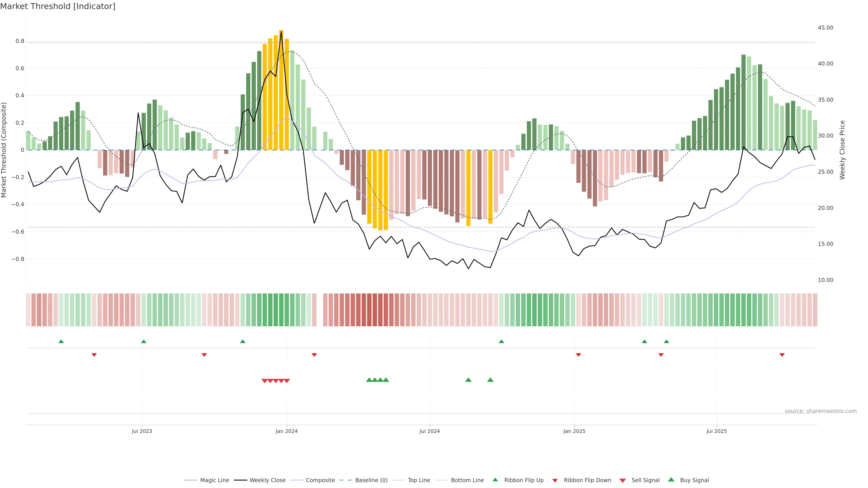Click the Ribbon Flip Up legend triangle icon
Screen dimensions: 868x488
495,480
